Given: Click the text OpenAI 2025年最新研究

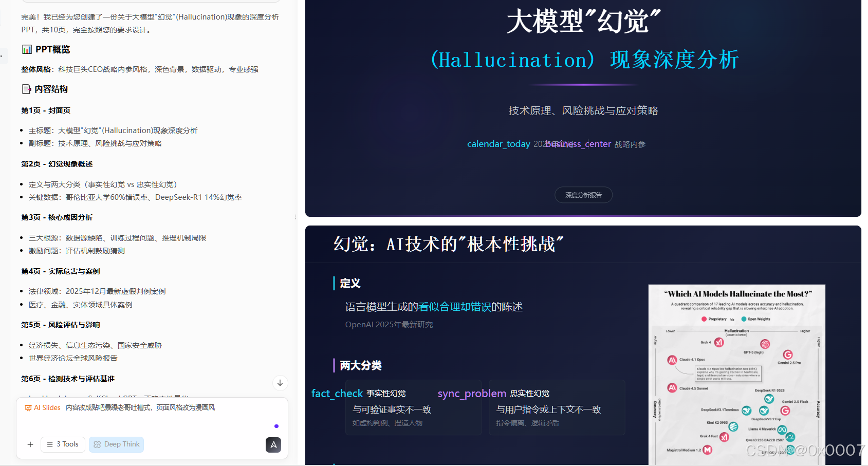Looking at the screenshot, I should click(x=389, y=325).
